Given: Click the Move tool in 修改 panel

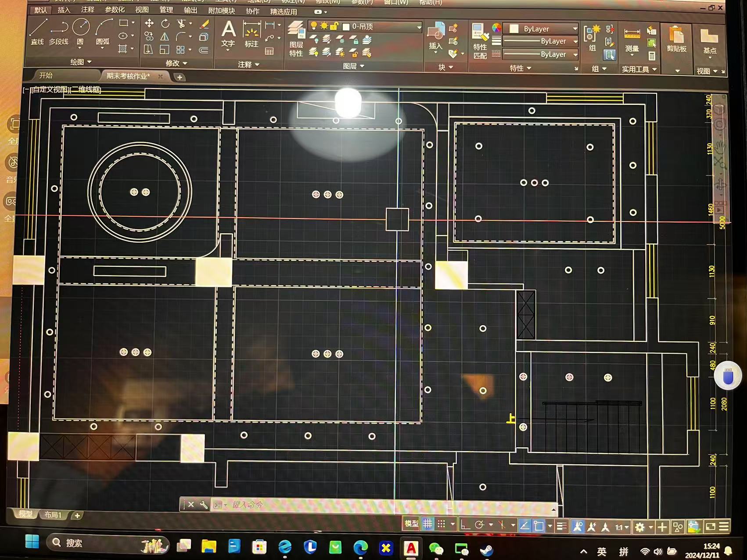Looking at the screenshot, I should coord(149,24).
